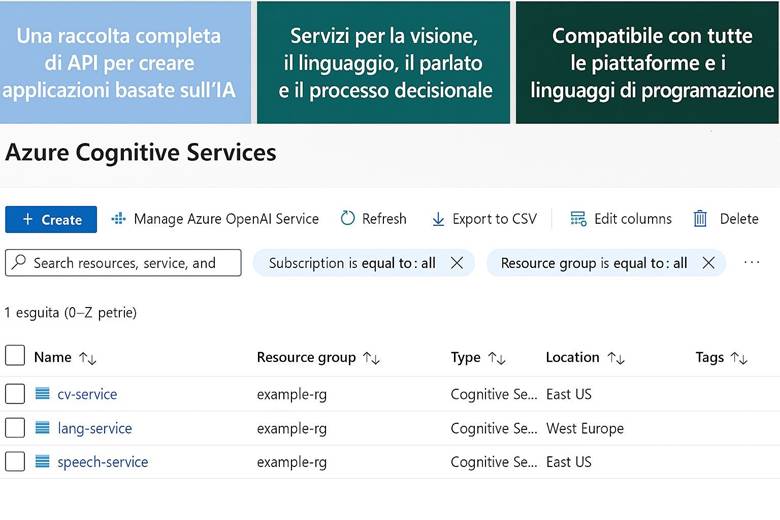Open the speech-service resource link
This screenshot has width=780, height=520.
tap(102, 462)
